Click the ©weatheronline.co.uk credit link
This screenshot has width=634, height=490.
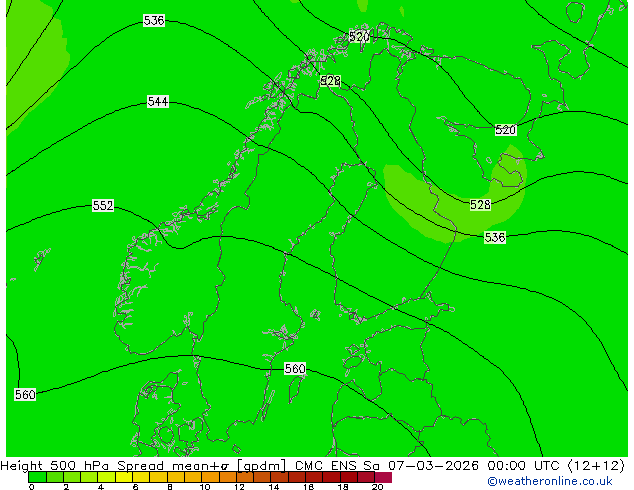[550, 481]
